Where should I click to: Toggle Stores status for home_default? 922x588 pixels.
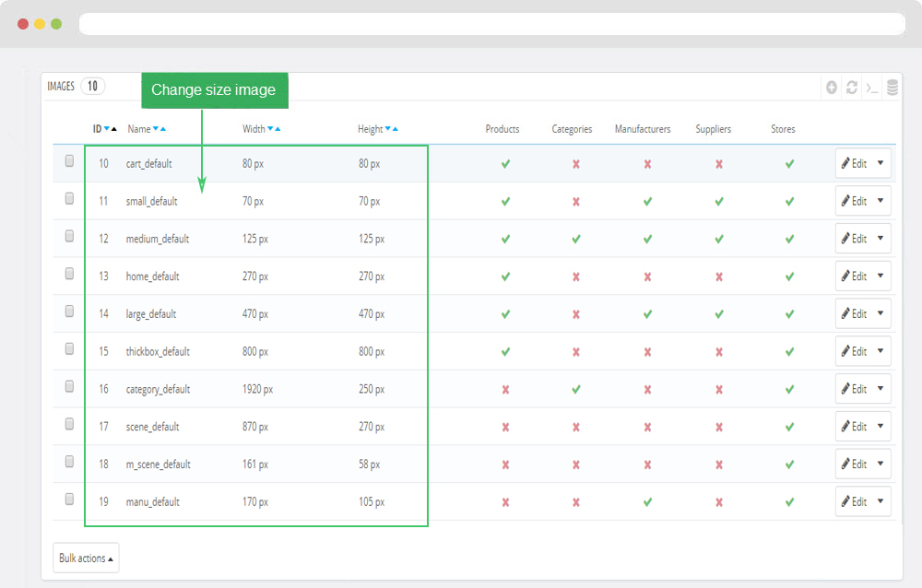point(790,276)
